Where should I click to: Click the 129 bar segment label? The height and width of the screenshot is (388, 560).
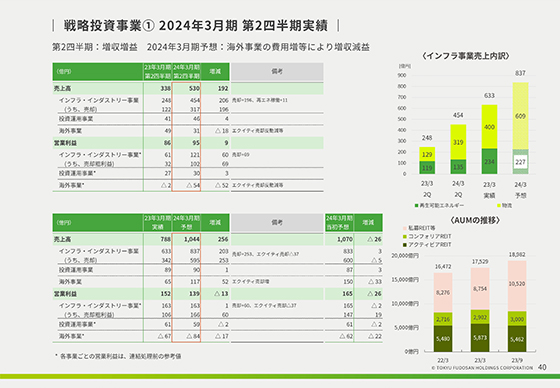(x=427, y=154)
